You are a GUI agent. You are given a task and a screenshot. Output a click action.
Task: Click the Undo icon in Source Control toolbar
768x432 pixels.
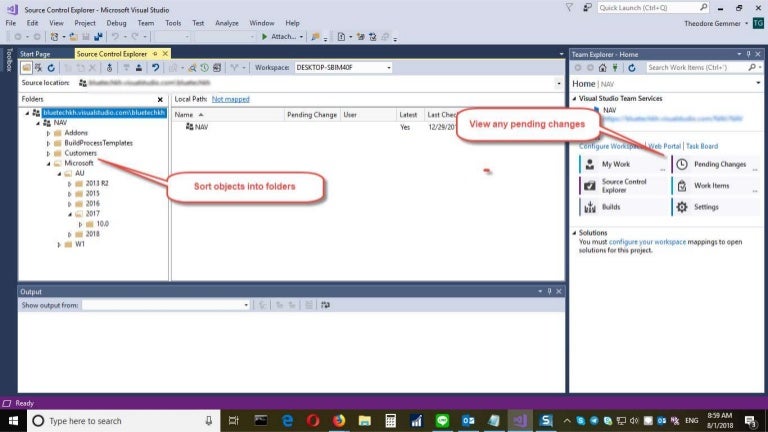point(155,68)
